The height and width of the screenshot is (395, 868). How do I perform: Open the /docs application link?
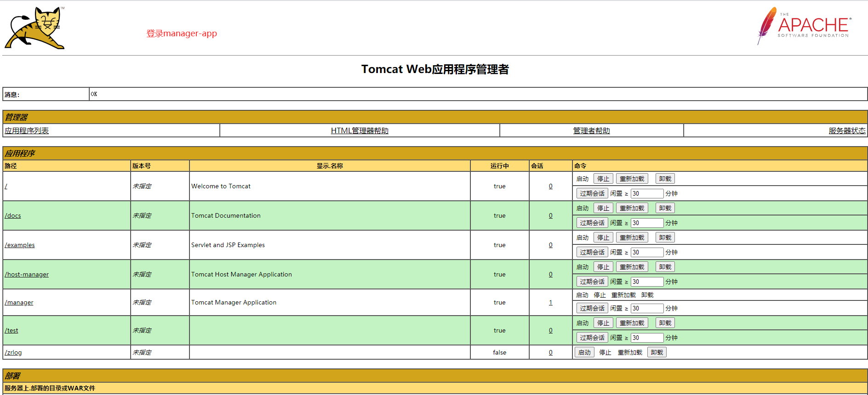coord(13,215)
